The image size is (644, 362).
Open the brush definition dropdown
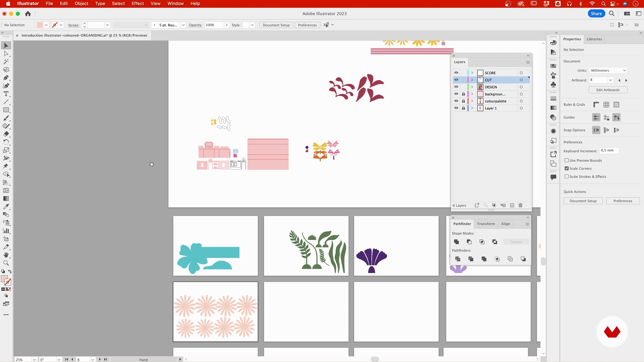tap(183, 25)
